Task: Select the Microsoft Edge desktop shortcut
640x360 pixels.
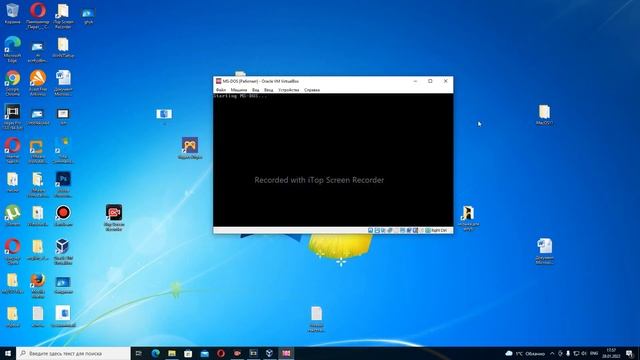Action: 12,49
